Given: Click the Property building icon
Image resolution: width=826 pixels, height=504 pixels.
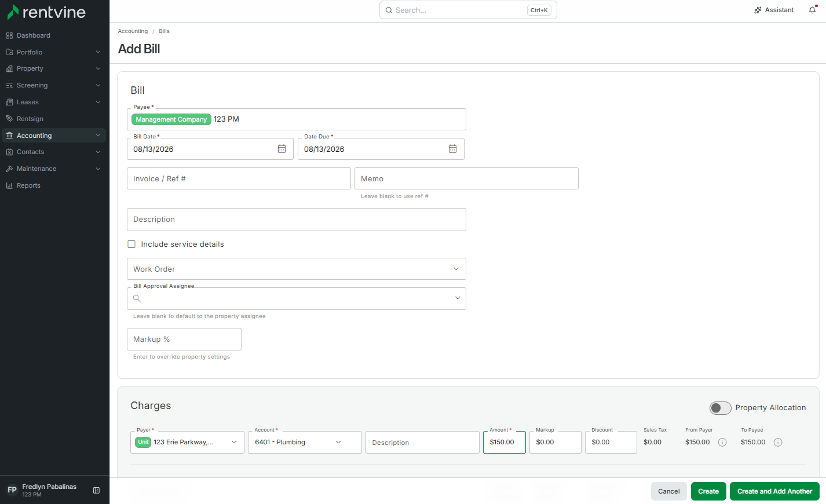Looking at the screenshot, I should tap(9, 68).
